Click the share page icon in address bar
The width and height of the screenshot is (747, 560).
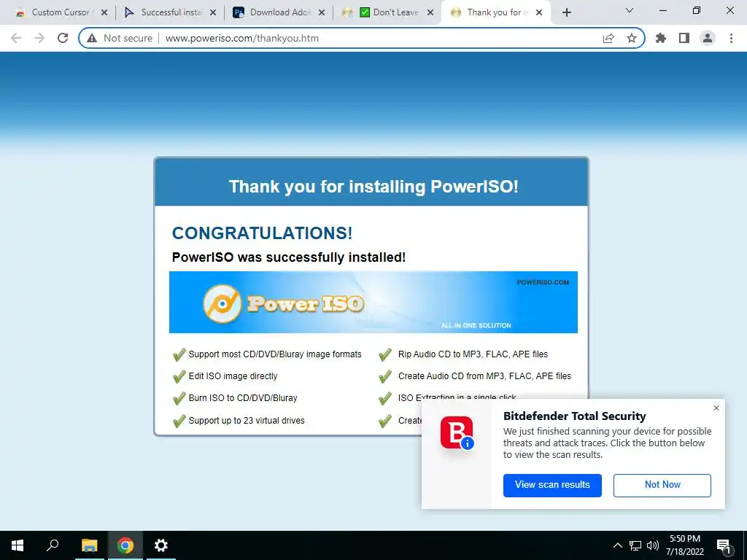(x=608, y=38)
